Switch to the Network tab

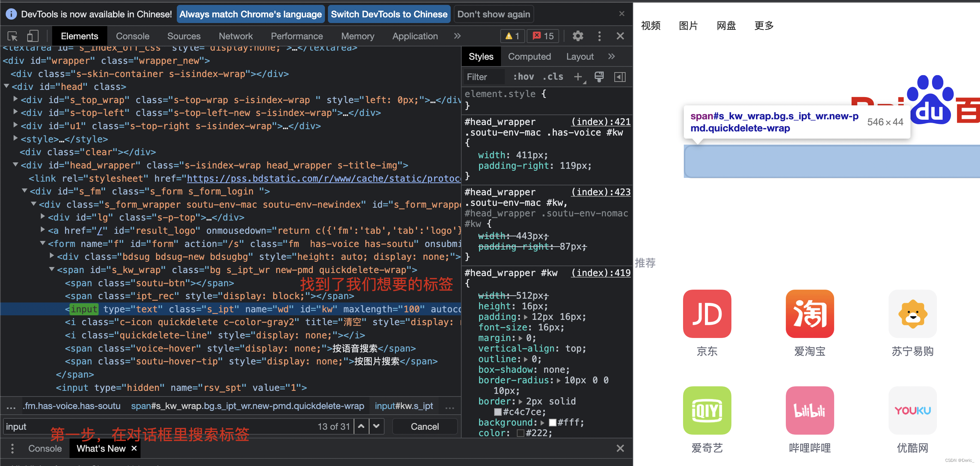(x=235, y=36)
